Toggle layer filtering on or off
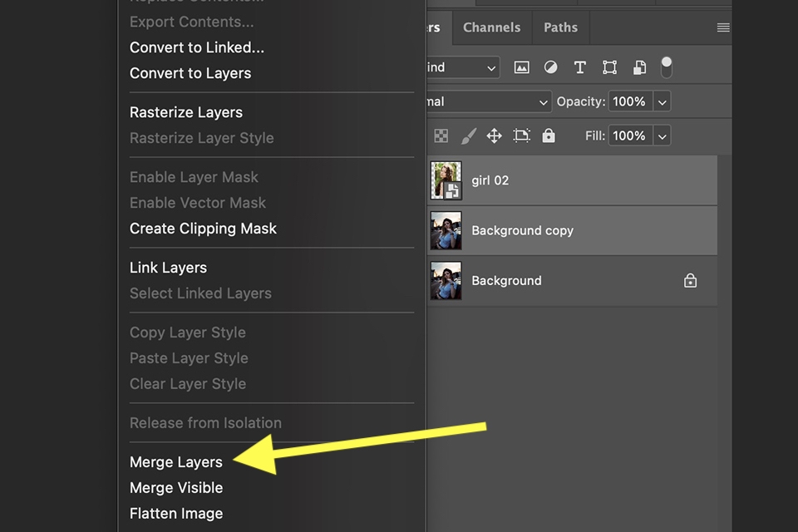The height and width of the screenshot is (532, 798). pyautogui.click(x=666, y=66)
